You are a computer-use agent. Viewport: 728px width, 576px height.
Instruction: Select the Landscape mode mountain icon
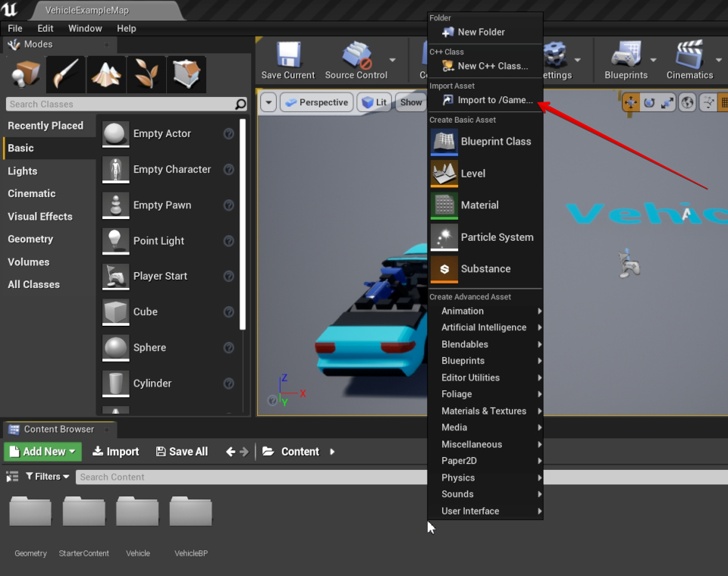point(106,74)
